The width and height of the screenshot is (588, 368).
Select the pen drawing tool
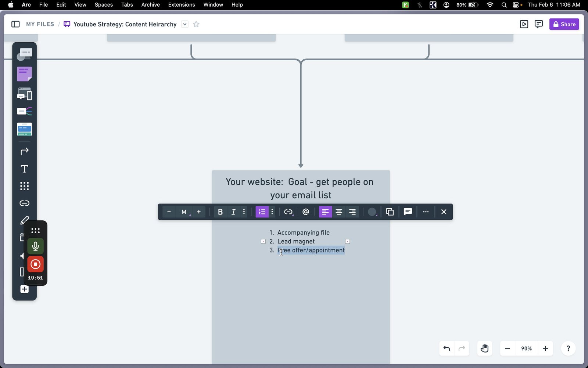click(24, 220)
